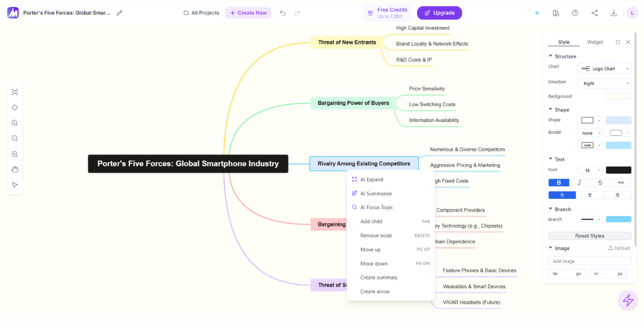Click the pencil icon to rename the project

point(120,13)
